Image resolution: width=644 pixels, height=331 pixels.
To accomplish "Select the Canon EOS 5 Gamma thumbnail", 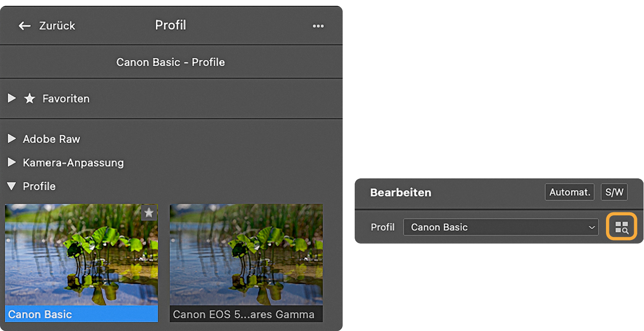I will point(246,255).
